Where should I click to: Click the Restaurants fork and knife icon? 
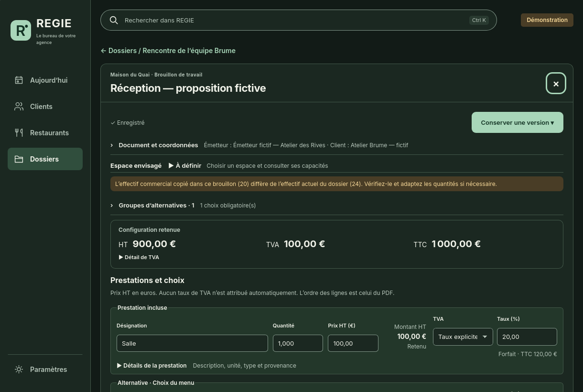[19, 133]
